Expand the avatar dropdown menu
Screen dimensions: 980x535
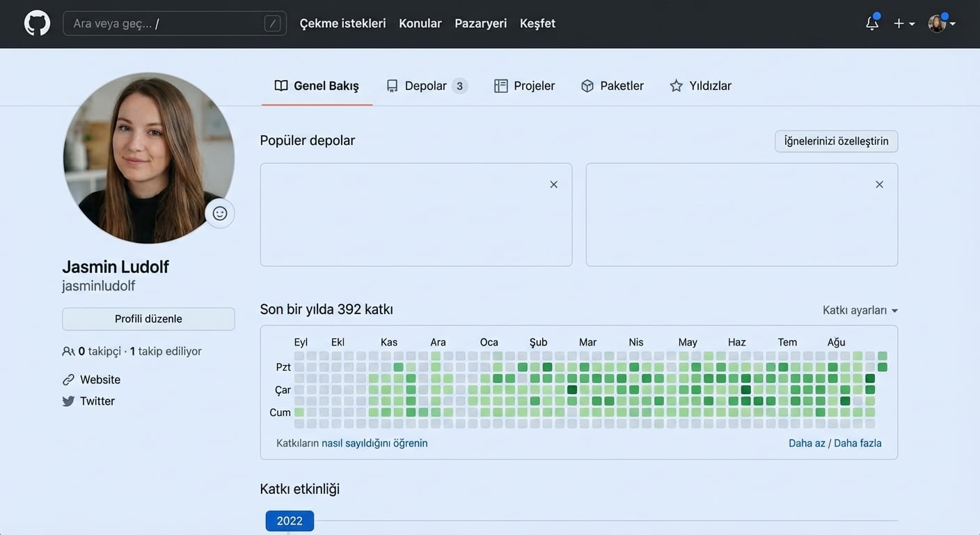938,23
